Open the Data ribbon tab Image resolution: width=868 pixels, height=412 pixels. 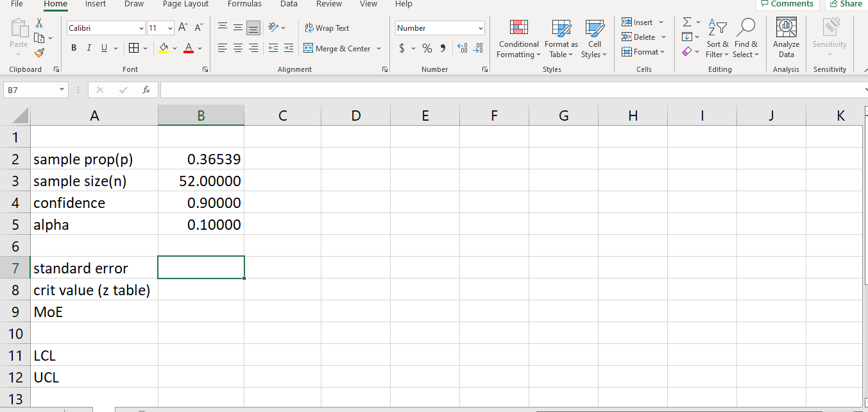(x=289, y=4)
